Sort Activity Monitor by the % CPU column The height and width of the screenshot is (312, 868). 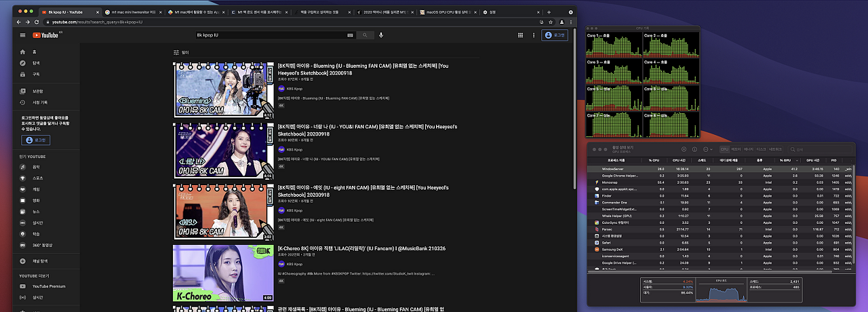[654, 160]
